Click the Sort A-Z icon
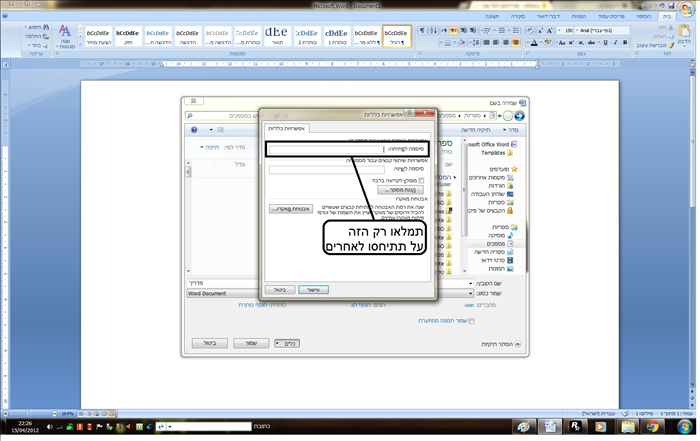This screenshot has width=700, height=441. (x=433, y=30)
